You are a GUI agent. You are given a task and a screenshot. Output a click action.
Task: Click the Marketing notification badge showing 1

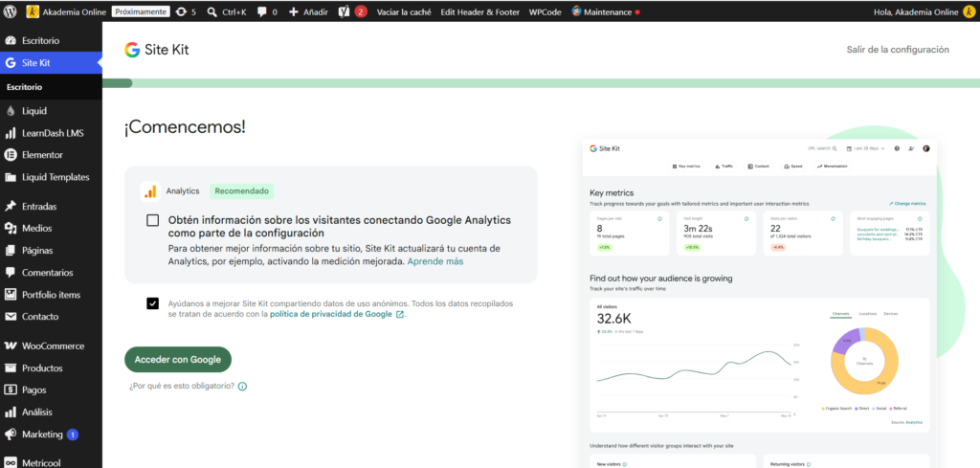click(73, 435)
